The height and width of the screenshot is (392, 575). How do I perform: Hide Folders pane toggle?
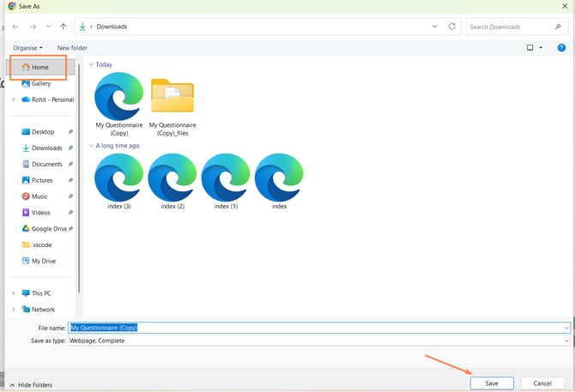pos(31,385)
